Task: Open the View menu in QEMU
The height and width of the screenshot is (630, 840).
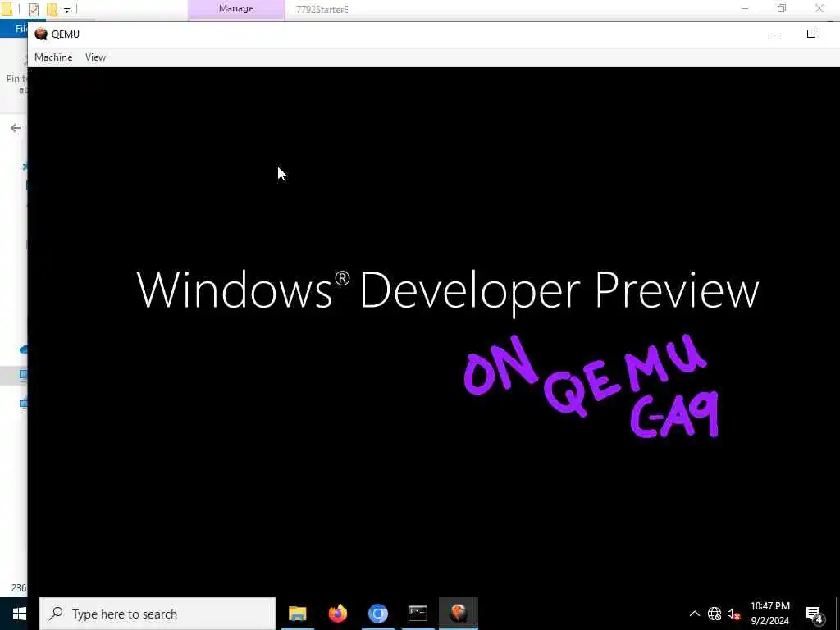Action: pos(95,57)
